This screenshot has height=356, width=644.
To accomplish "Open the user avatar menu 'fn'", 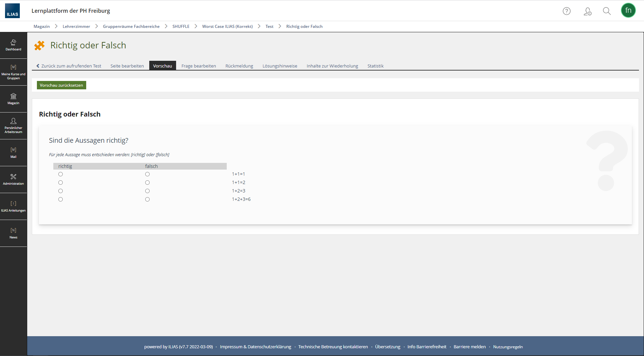I will coord(628,10).
